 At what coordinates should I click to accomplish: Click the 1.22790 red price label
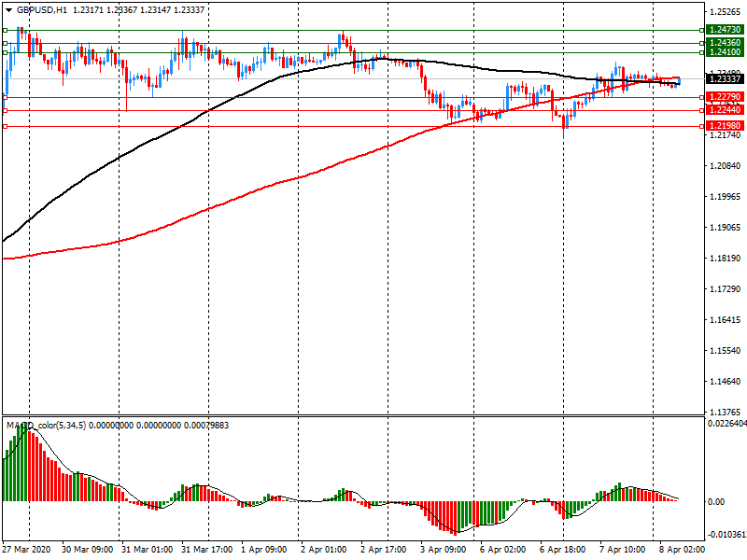click(x=725, y=97)
